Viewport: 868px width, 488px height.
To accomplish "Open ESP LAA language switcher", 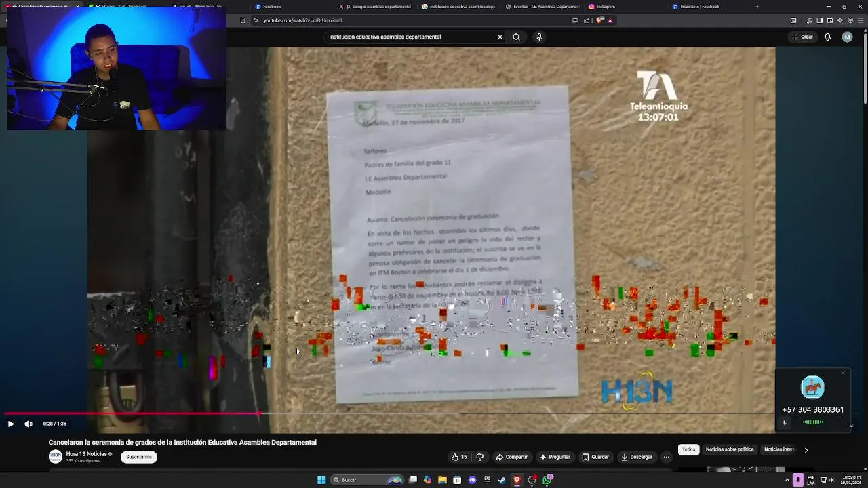I will [x=811, y=480].
